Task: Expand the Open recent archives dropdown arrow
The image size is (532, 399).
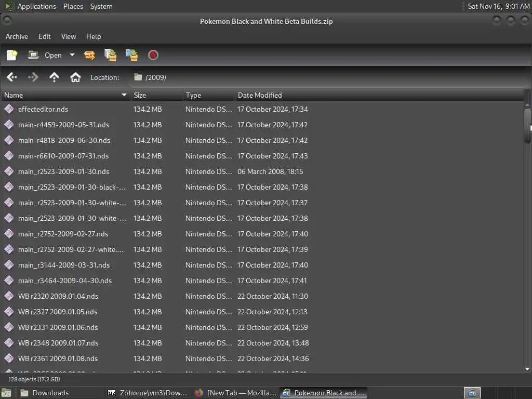Action: 72,55
